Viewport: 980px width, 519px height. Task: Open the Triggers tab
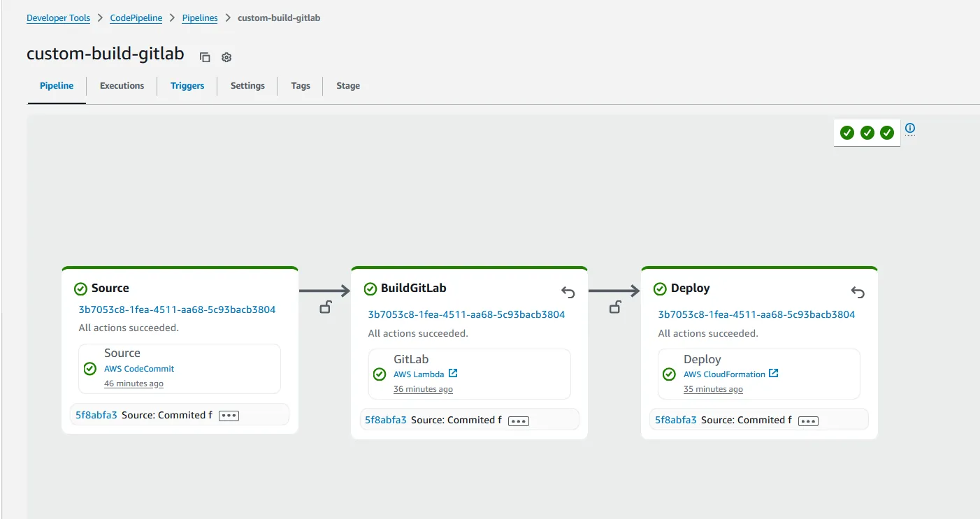pos(187,86)
